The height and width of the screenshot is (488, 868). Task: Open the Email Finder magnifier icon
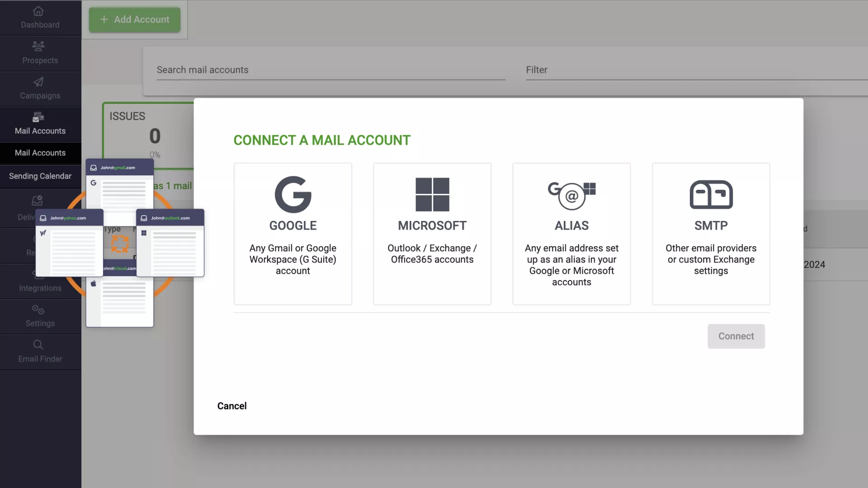point(38,345)
